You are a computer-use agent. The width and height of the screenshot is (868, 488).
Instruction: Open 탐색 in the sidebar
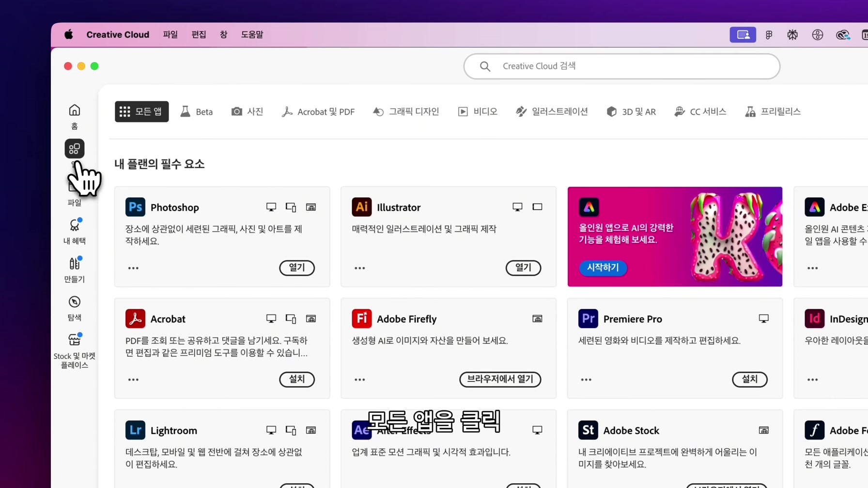(x=74, y=308)
